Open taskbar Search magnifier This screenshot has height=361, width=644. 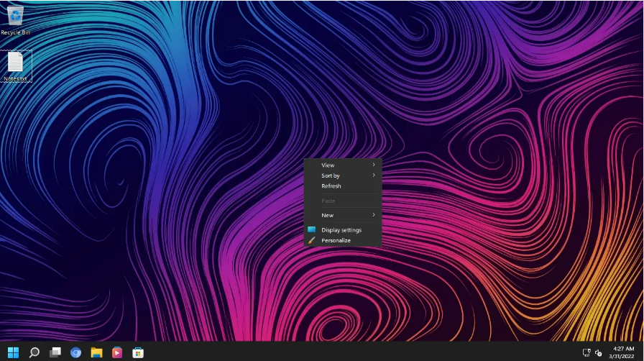[x=34, y=352]
